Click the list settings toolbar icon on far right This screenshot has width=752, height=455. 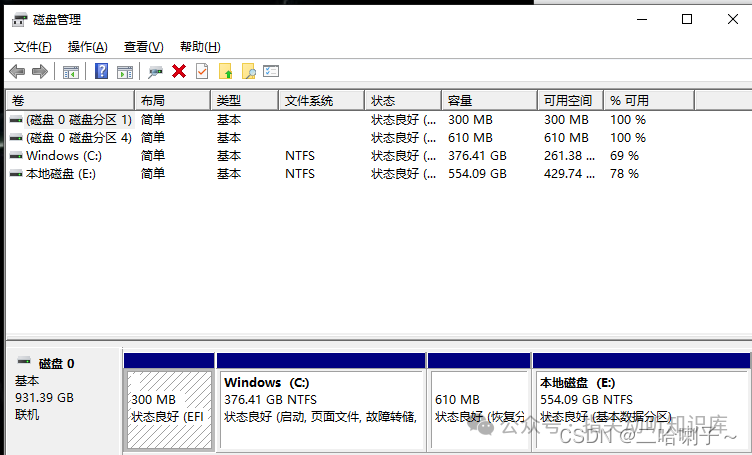point(271,71)
